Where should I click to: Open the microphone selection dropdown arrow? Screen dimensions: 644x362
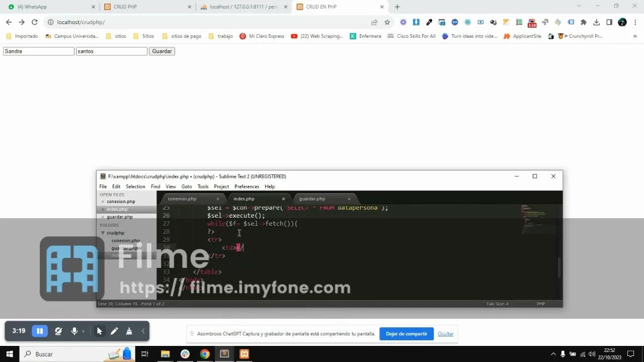(x=84, y=331)
